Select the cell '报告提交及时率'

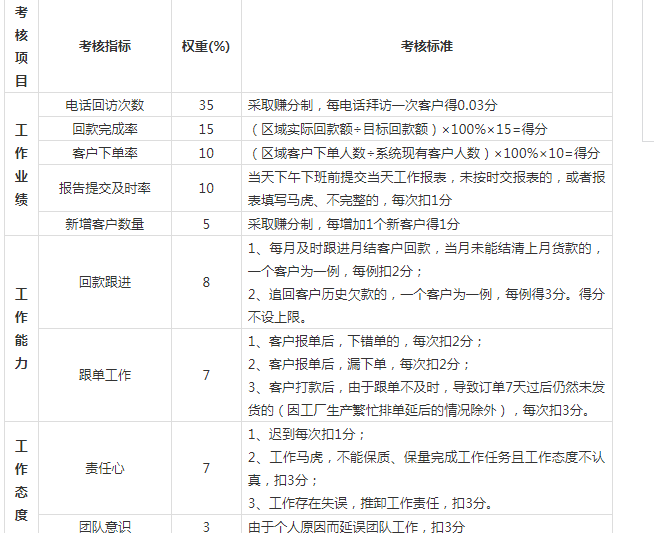point(105,188)
